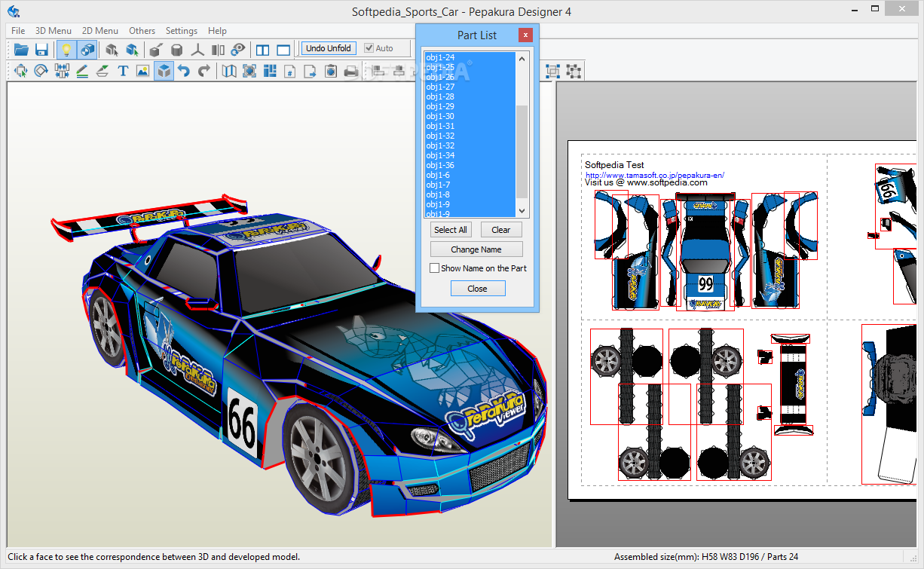The width and height of the screenshot is (924, 569).
Task: Click the three-axis icon in the toolbar
Action: (x=197, y=50)
